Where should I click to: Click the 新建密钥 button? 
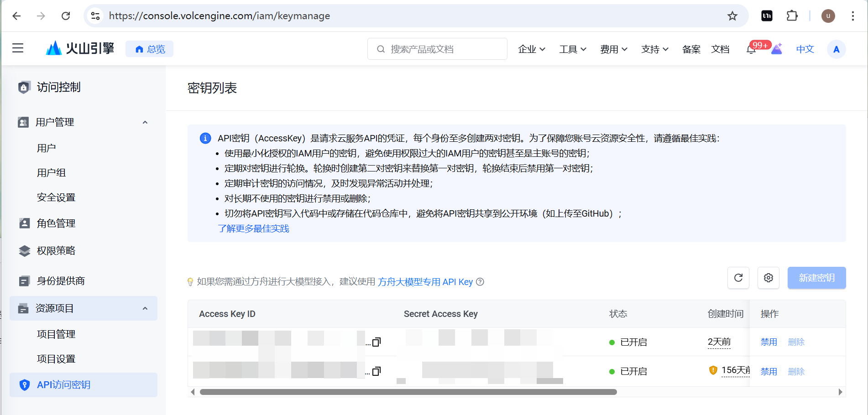[817, 278]
